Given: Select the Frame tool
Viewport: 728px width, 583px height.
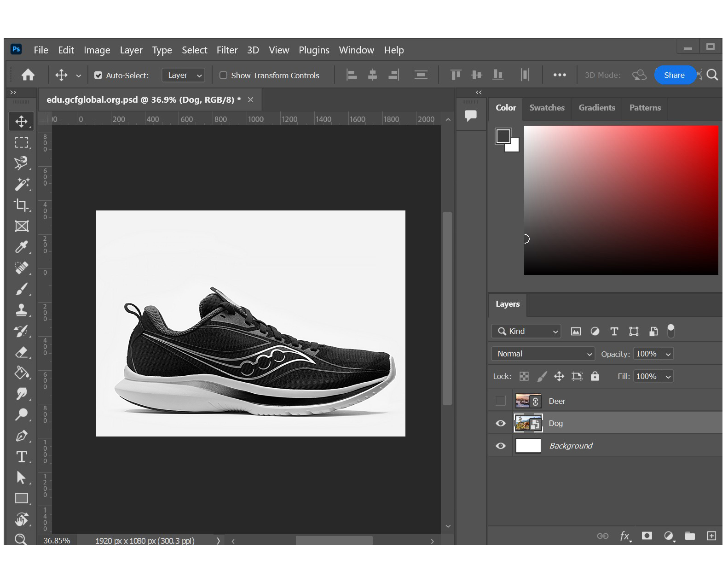Looking at the screenshot, I should [x=21, y=226].
